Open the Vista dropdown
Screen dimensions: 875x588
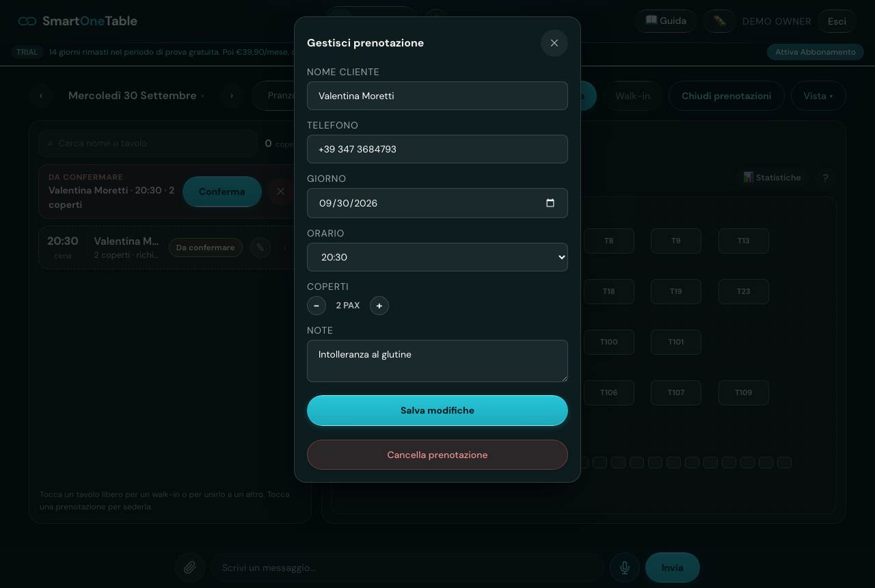tap(818, 96)
